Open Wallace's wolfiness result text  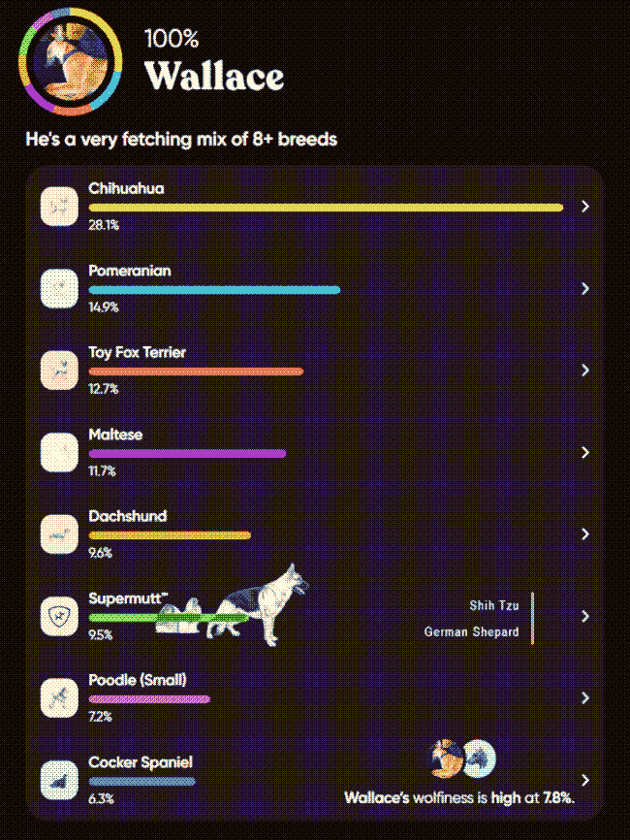point(459,797)
